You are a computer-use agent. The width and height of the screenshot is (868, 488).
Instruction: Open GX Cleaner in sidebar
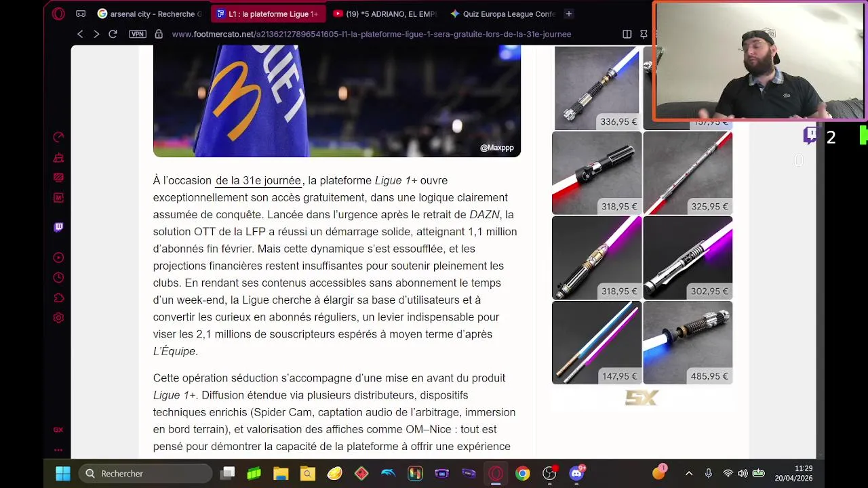(x=58, y=158)
